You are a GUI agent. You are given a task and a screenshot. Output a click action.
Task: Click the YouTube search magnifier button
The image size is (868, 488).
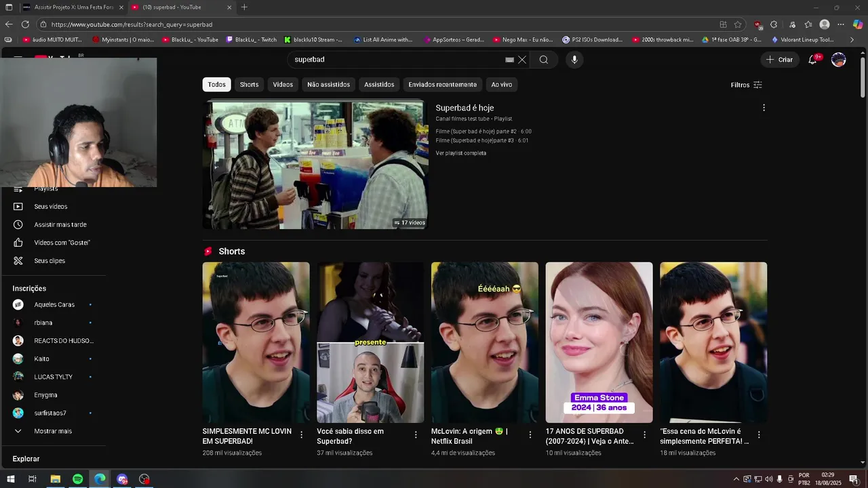[543, 60]
